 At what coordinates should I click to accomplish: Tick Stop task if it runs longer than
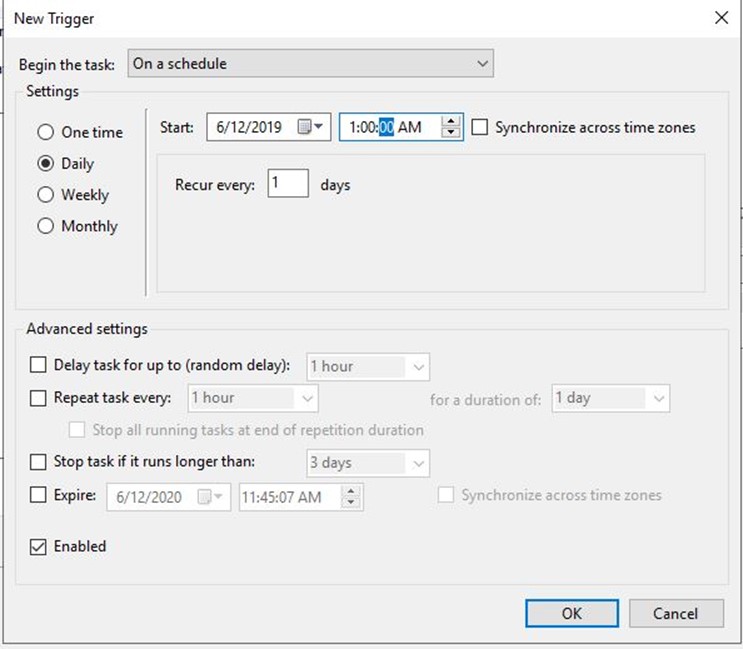(x=38, y=461)
